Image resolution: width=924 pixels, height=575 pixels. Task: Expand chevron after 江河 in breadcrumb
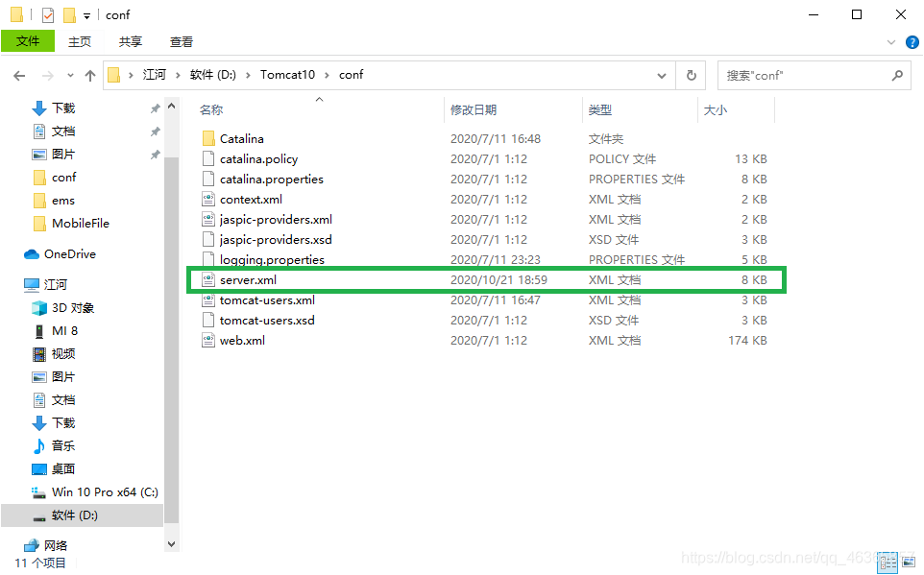pyautogui.click(x=178, y=76)
